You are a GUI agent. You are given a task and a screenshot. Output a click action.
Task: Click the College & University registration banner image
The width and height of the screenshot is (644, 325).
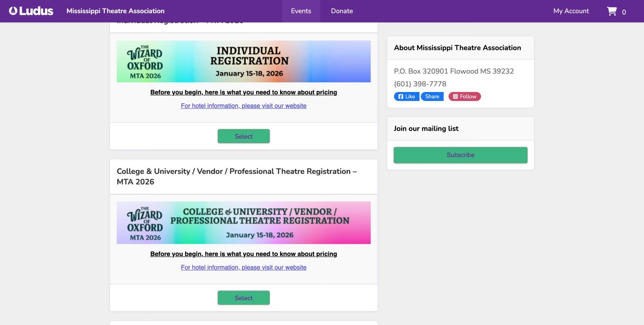(x=244, y=223)
